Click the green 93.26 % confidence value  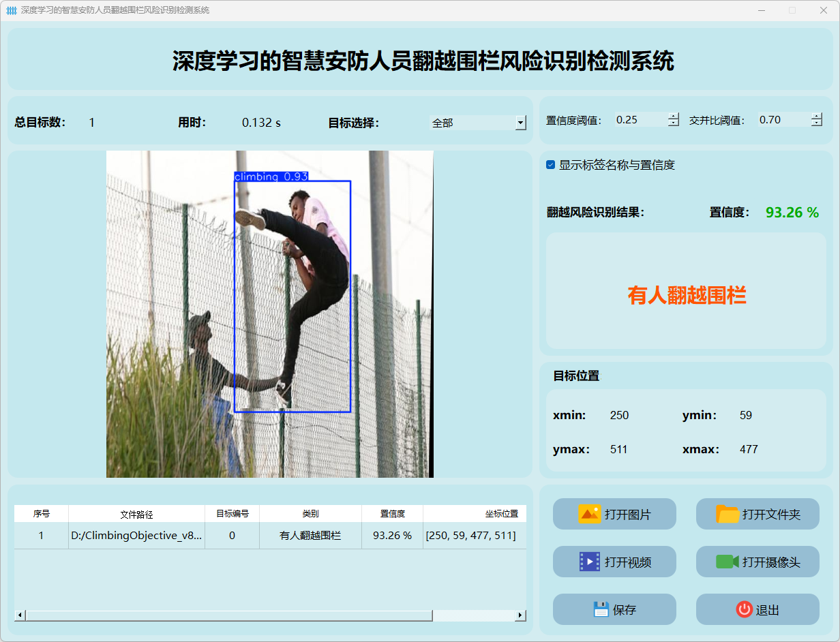[792, 213]
